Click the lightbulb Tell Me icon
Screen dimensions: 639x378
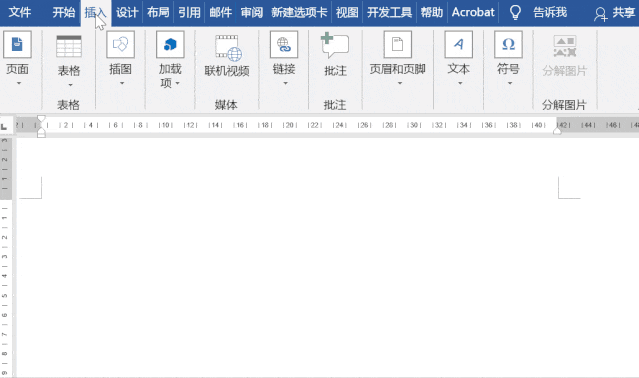[516, 13]
